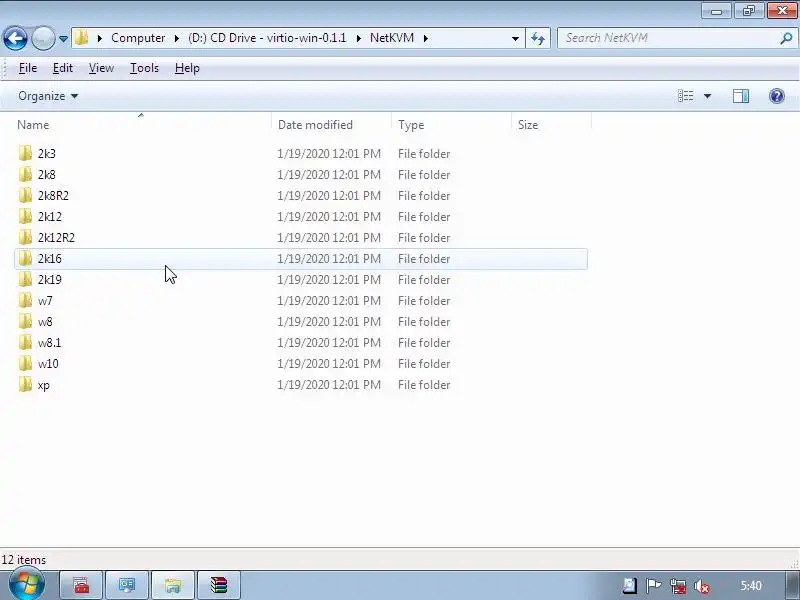Toggle the preview pane
The width and height of the screenshot is (800, 600).
pos(741,96)
